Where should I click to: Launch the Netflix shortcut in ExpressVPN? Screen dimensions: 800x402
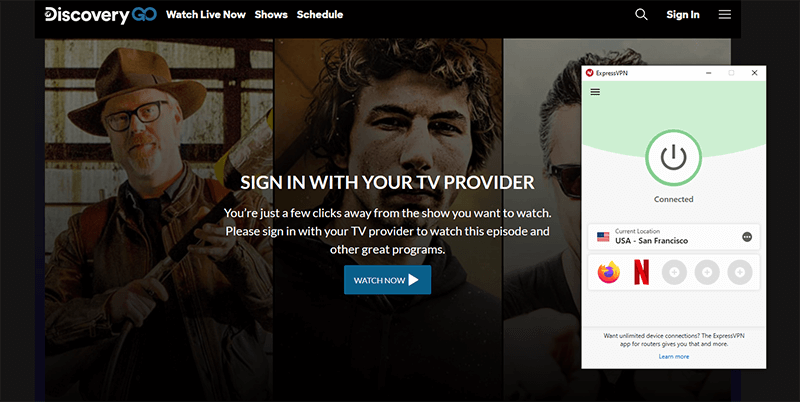641,272
